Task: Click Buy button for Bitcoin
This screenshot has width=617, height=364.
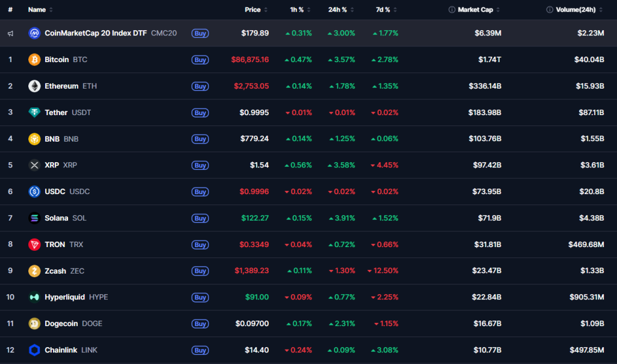Action: [200, 60]
